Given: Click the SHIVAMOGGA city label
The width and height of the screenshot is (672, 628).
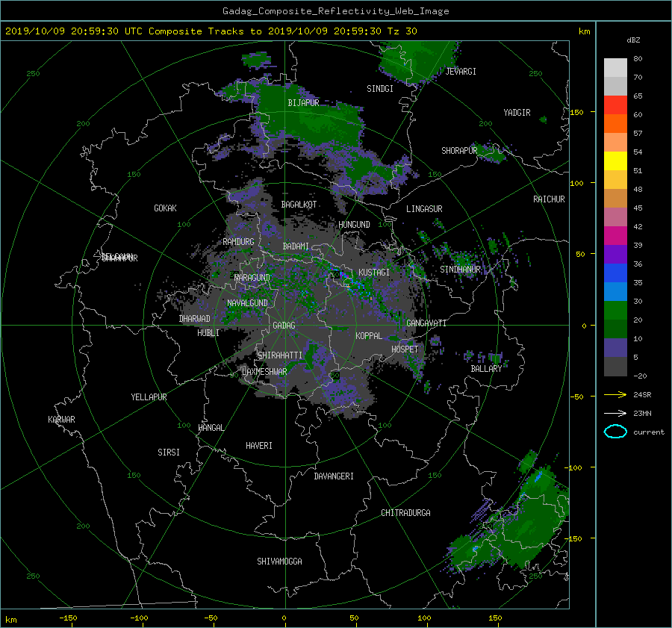Looking at the screenshot, I should 279,562.
